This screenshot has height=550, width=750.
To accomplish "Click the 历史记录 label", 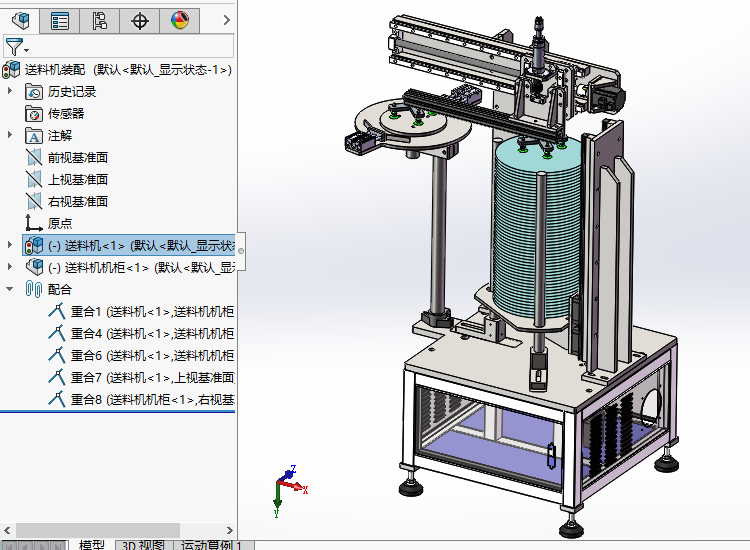I will pos(72,91).
